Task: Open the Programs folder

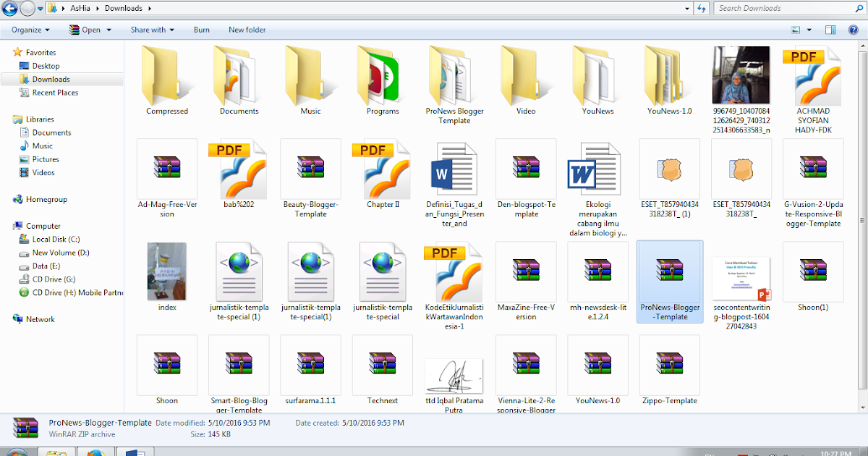Action: pyautogui.click(x=382, y=76)
